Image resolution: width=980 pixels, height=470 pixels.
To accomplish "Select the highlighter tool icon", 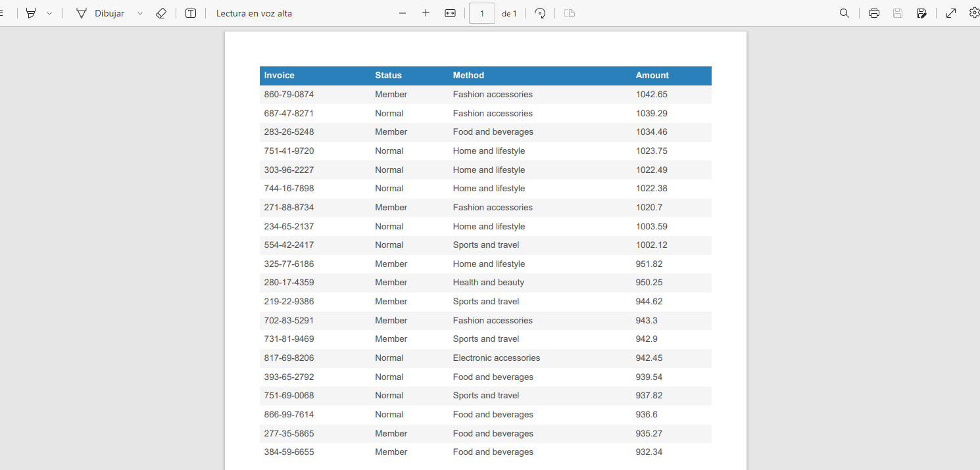I will (x=30, y=13).
